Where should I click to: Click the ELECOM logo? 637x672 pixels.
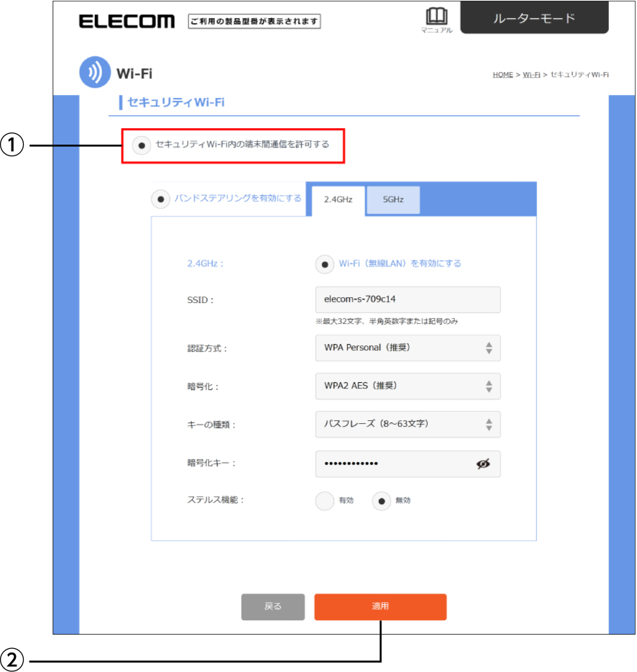(x=127, y=21)
